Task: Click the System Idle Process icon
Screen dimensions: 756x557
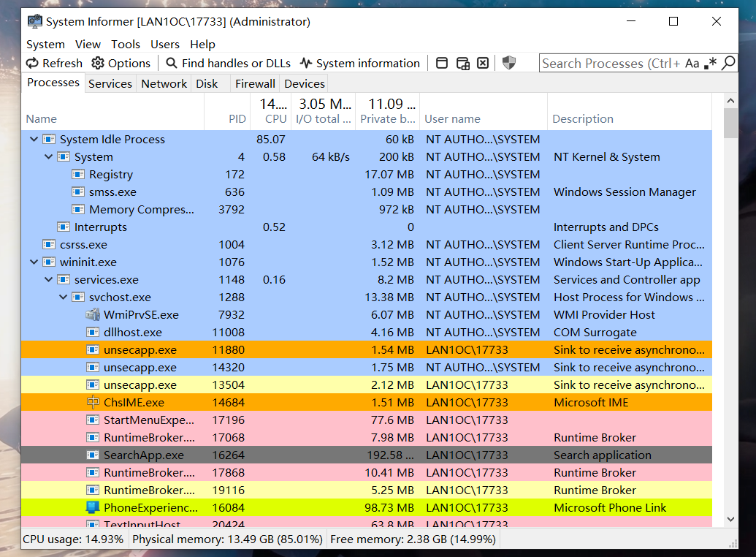Action: click(49, 140)
